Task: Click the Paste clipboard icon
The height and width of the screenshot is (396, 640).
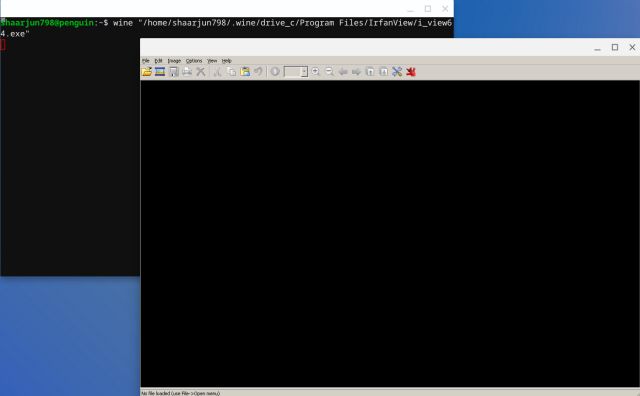Action: tap(245, 72)
